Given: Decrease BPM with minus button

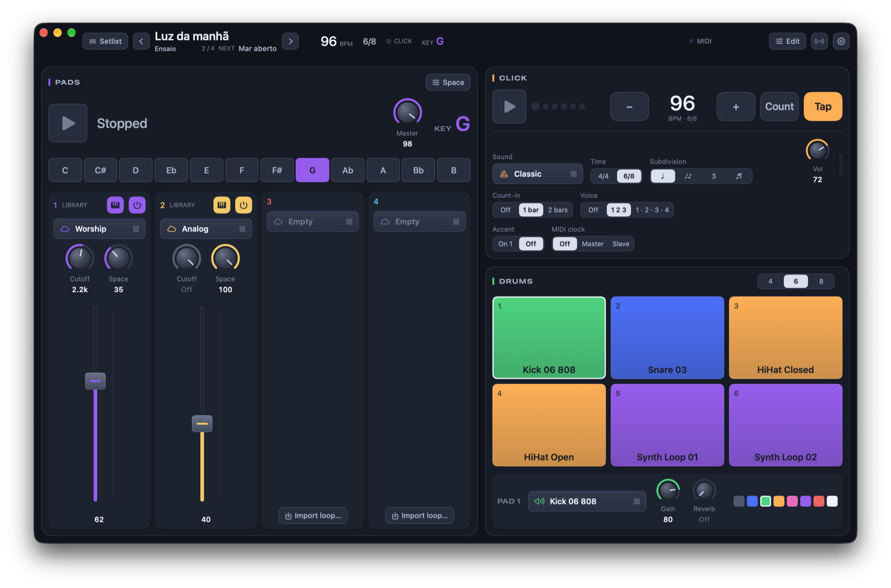Looking at the screenshot, I should click(x=629, y=106).
